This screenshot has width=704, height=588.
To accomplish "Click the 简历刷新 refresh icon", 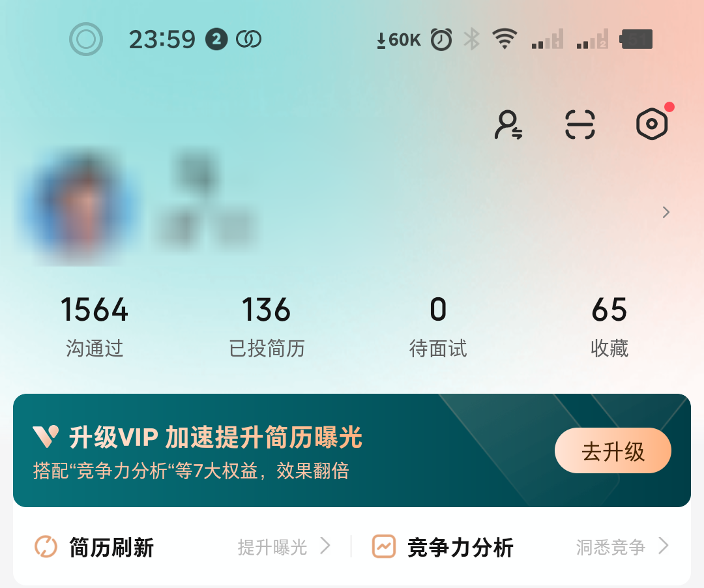I will pyautogui.click(x=46, y=547).
